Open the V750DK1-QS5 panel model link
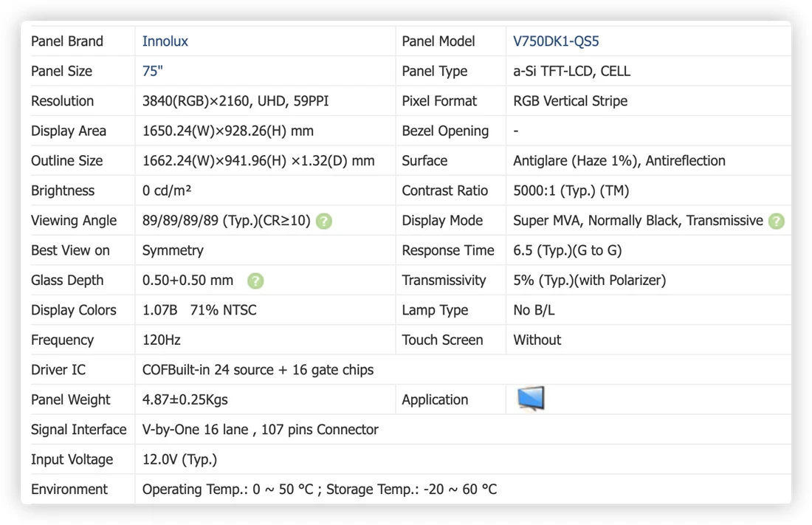The width and height of the screenshot is (812, 525). point(556,41)
